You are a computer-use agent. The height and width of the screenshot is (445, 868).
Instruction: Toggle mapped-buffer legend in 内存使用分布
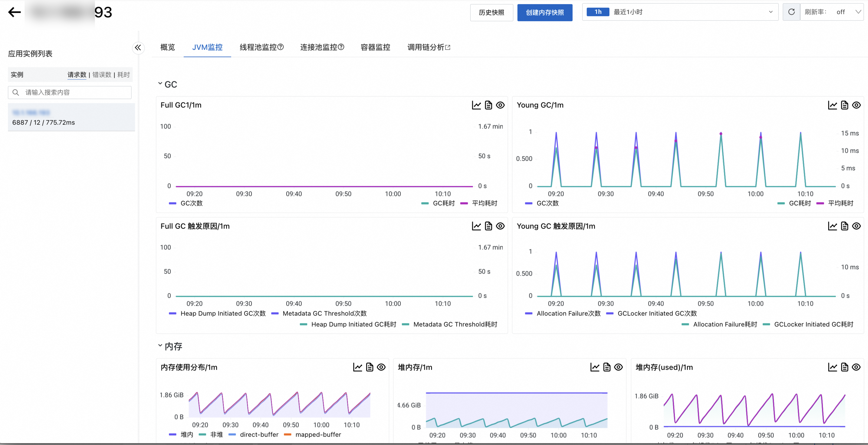click(x=312, y=435)
